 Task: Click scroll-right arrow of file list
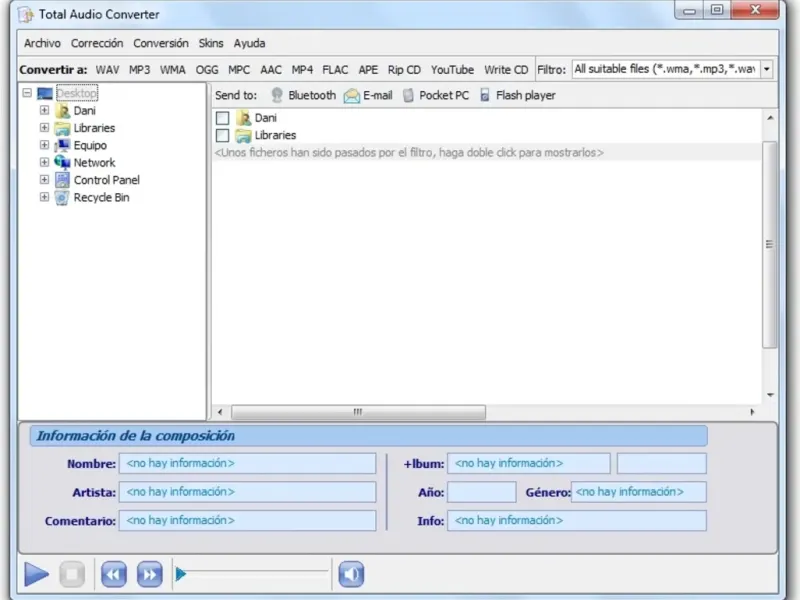tap(752, 412)
